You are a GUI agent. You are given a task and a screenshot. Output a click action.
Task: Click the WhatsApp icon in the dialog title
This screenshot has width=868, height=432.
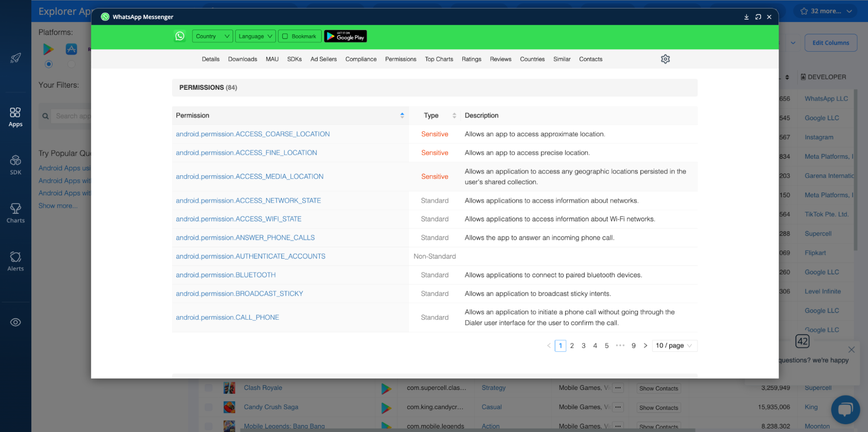105,17
